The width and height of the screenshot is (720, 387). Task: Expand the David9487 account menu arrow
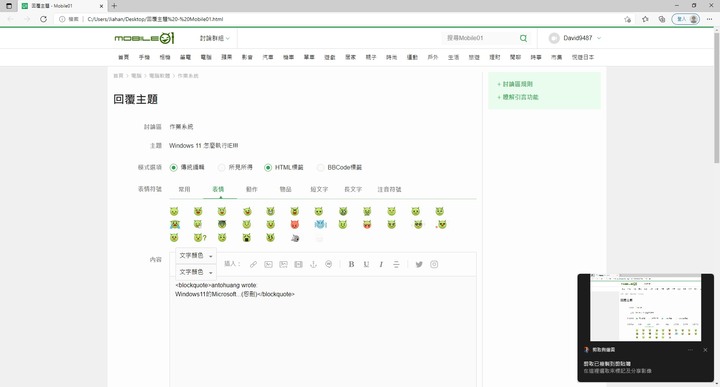599,38
